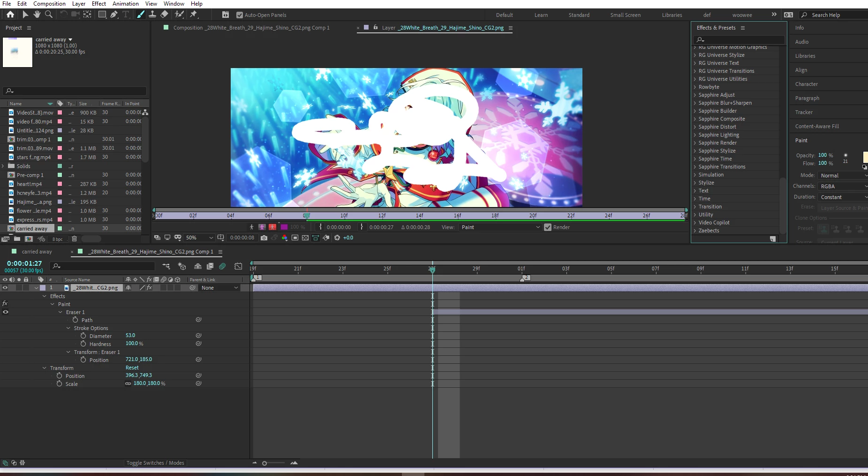
Task: Select the Rectangle shape tool
Action: 102,15
